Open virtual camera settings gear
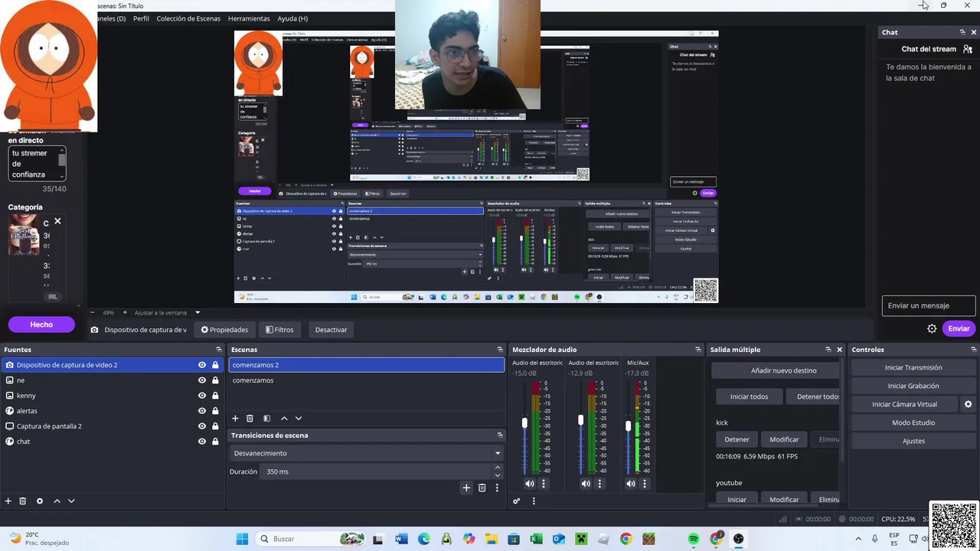The width and height of the screenshot is (980, 551). 968,404
